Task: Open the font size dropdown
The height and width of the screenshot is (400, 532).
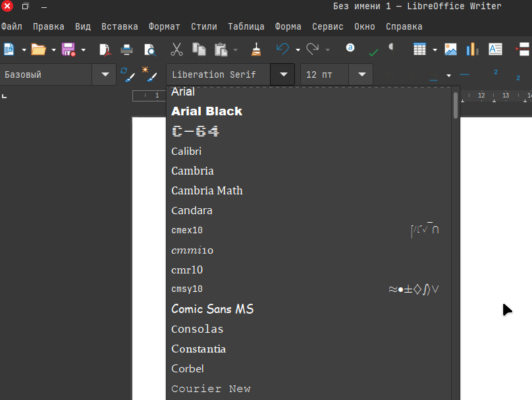Action: click(x=361, y=74)
